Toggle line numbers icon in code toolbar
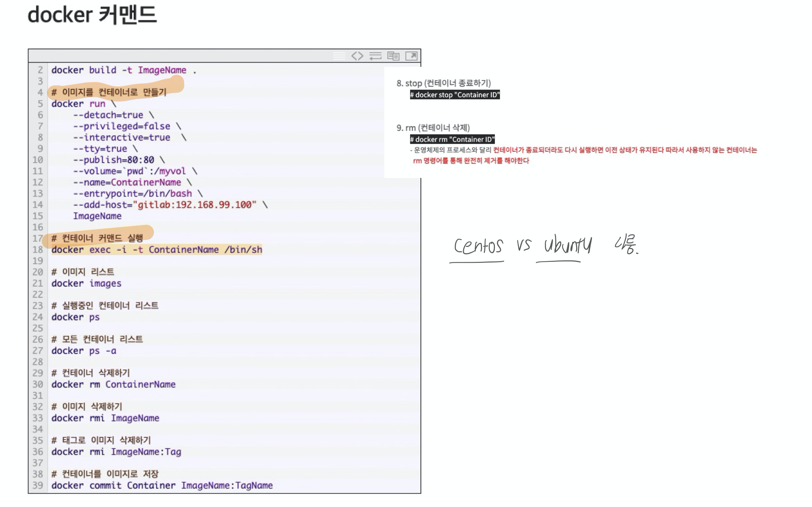 (x=339, y=56)
